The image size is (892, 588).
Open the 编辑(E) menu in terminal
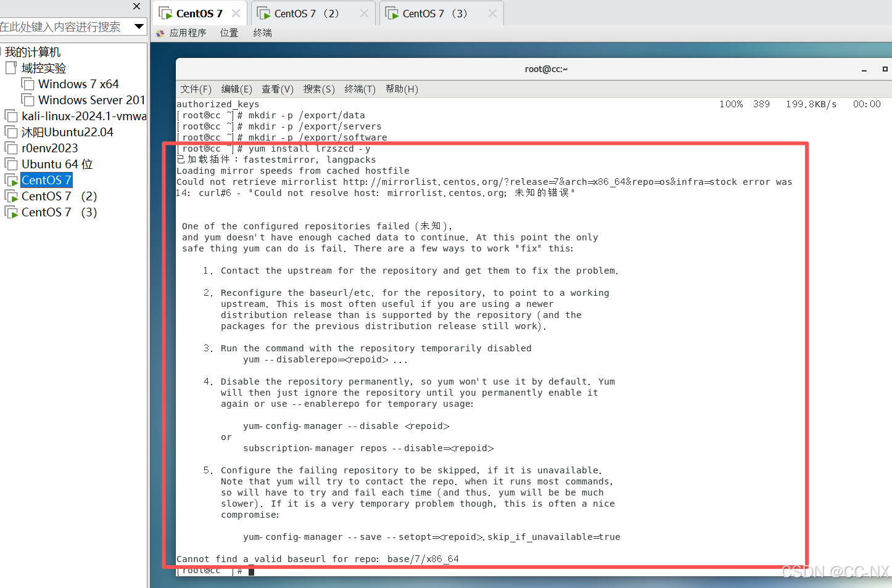pyautogui.click(x=236, y=89)
